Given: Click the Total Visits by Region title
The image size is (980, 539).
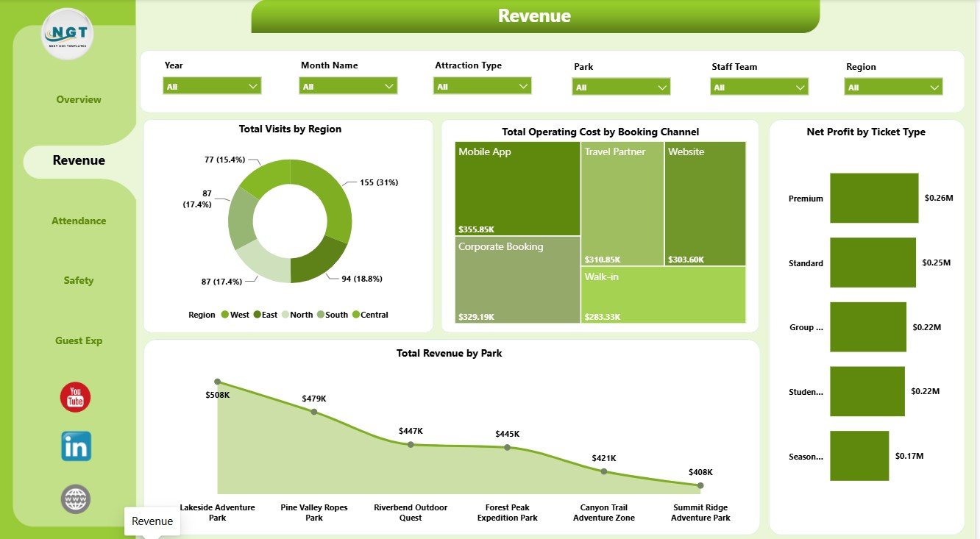Looking at the screenshot, I should [x=290, y=129].
